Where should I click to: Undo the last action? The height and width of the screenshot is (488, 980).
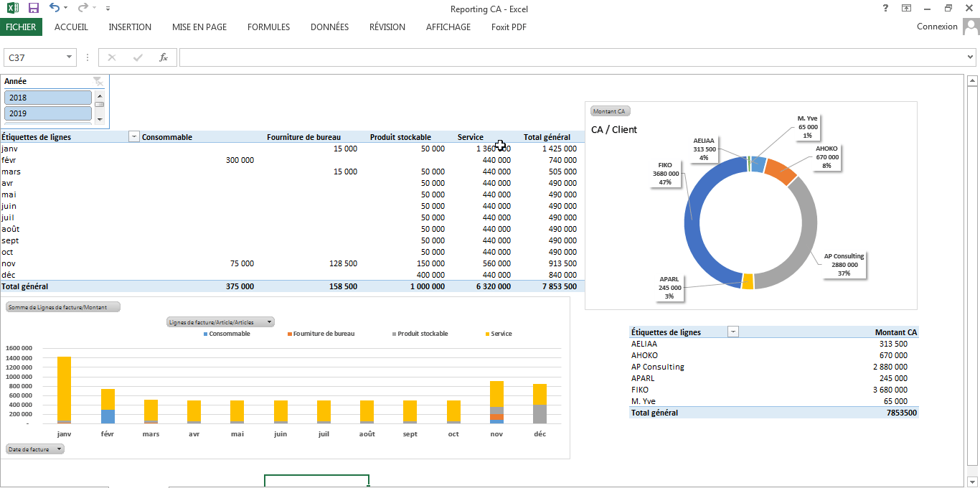pos(55,8)
